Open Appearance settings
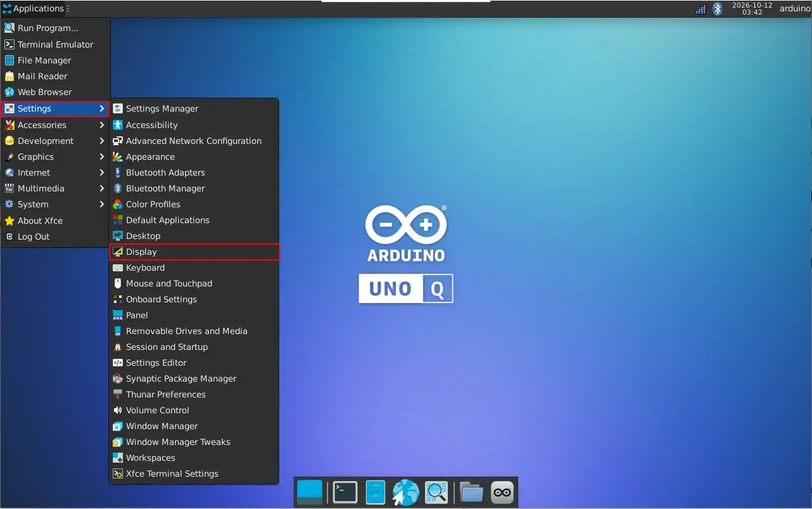The width and height of the screenshot is (812, 509). pyautogui.click(x=194, y=157)
